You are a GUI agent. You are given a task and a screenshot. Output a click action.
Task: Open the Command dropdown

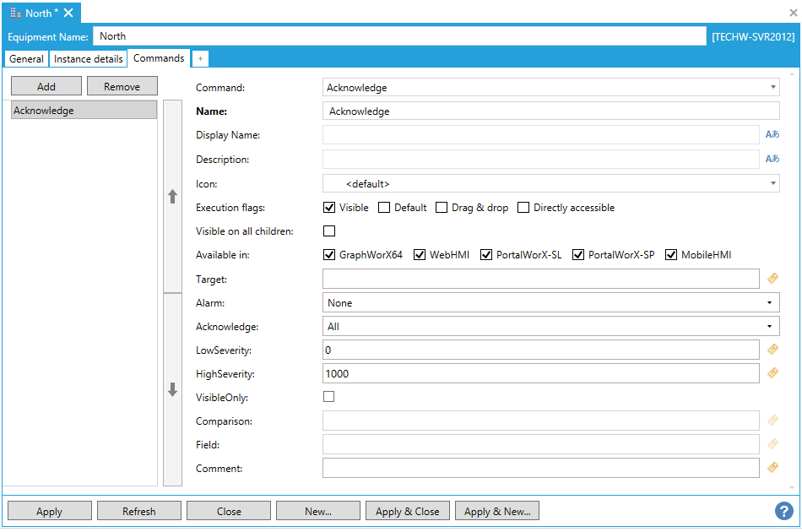(550, 87)
